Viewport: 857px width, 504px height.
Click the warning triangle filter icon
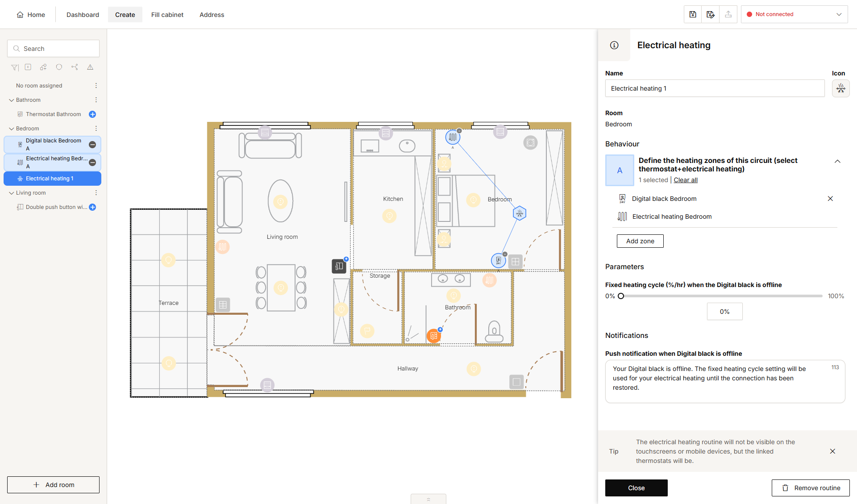[90, 67]
